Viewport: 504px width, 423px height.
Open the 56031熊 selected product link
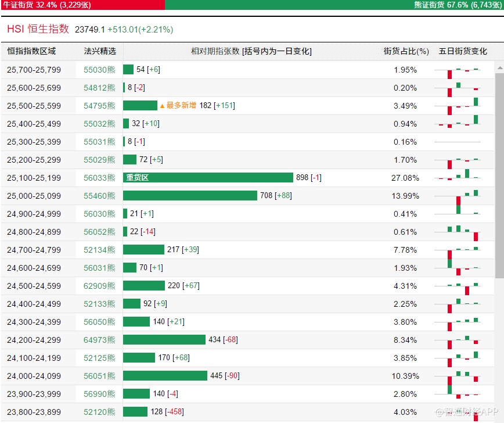pyautogui.click(x=99, y=268)
